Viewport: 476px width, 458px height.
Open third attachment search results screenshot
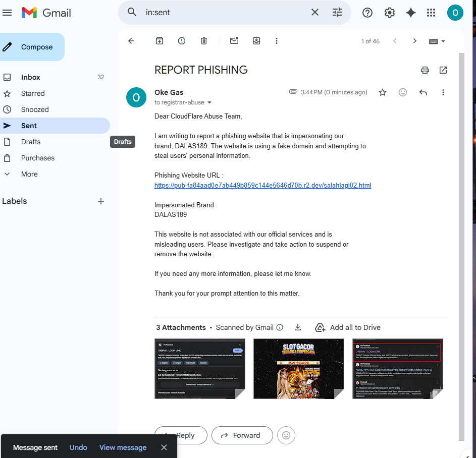point(398,369)
